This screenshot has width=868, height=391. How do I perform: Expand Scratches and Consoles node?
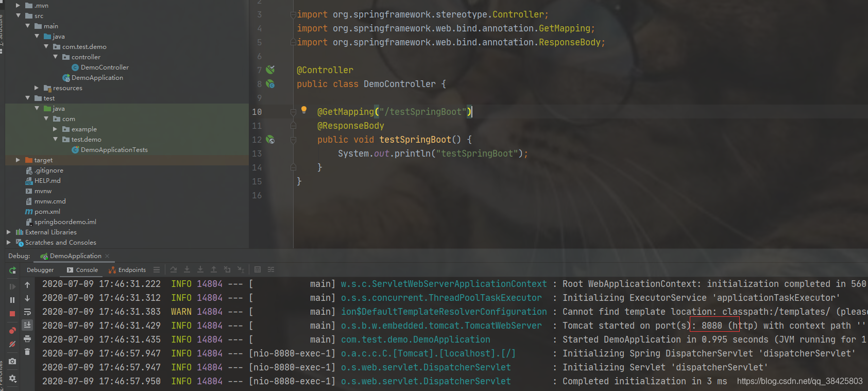coord(9,242)
